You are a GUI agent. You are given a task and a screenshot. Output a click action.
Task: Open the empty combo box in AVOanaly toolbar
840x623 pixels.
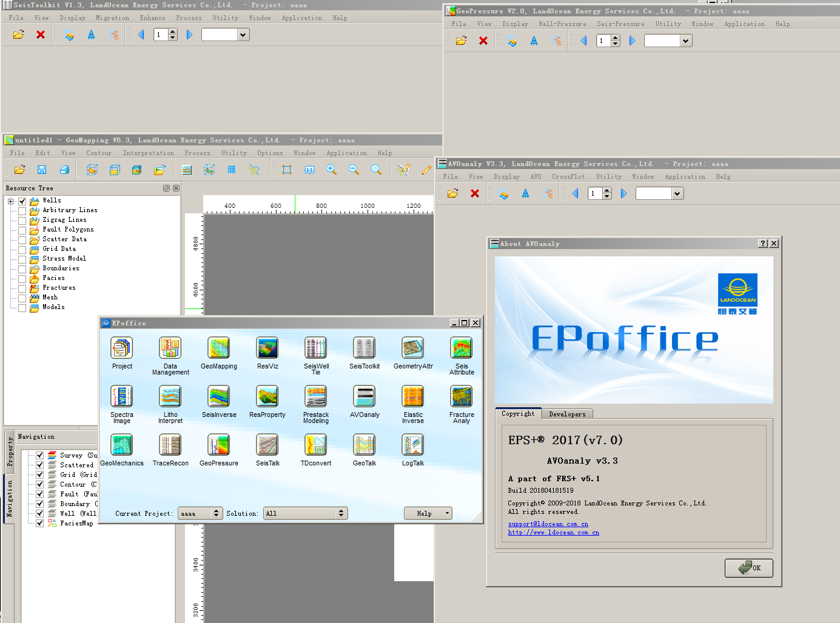[x=660, y=193]
